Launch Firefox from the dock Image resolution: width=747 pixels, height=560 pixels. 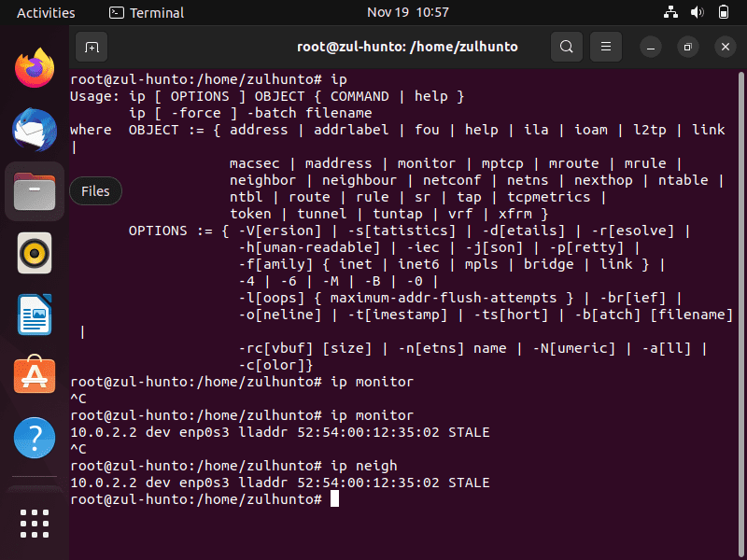(x=35, y=68)
